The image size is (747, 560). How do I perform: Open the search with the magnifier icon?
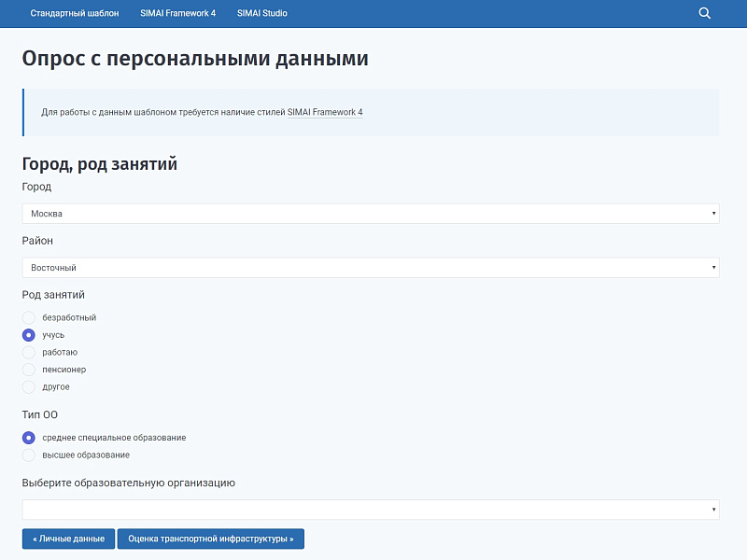704,13
